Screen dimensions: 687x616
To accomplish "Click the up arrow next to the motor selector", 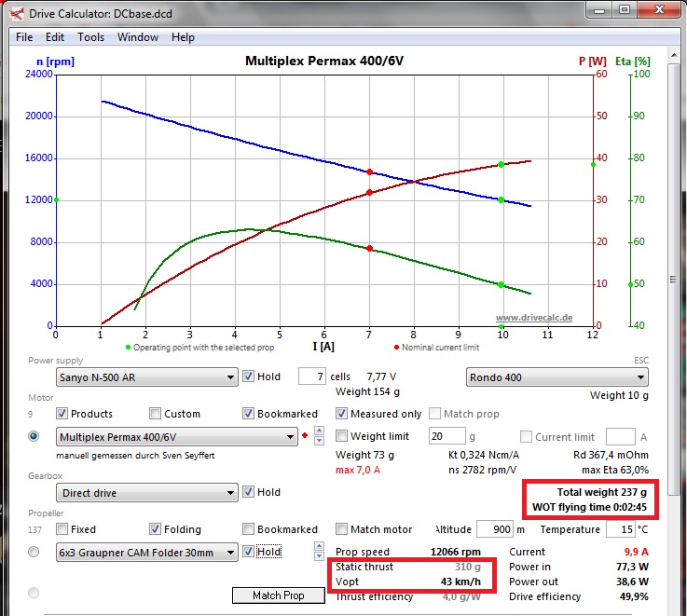I will 320,431.
